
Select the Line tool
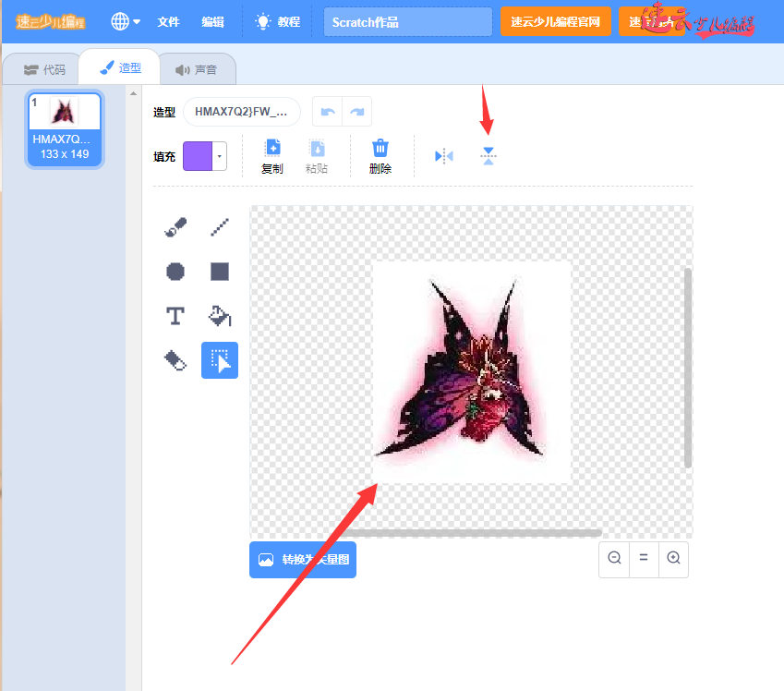point(220,226)
